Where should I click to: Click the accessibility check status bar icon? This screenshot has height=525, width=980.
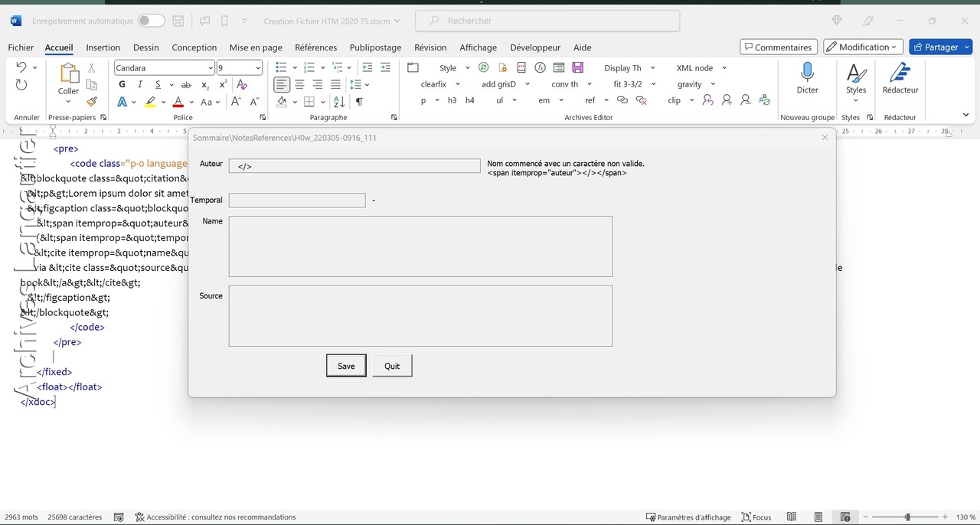(x=139, y=517)
